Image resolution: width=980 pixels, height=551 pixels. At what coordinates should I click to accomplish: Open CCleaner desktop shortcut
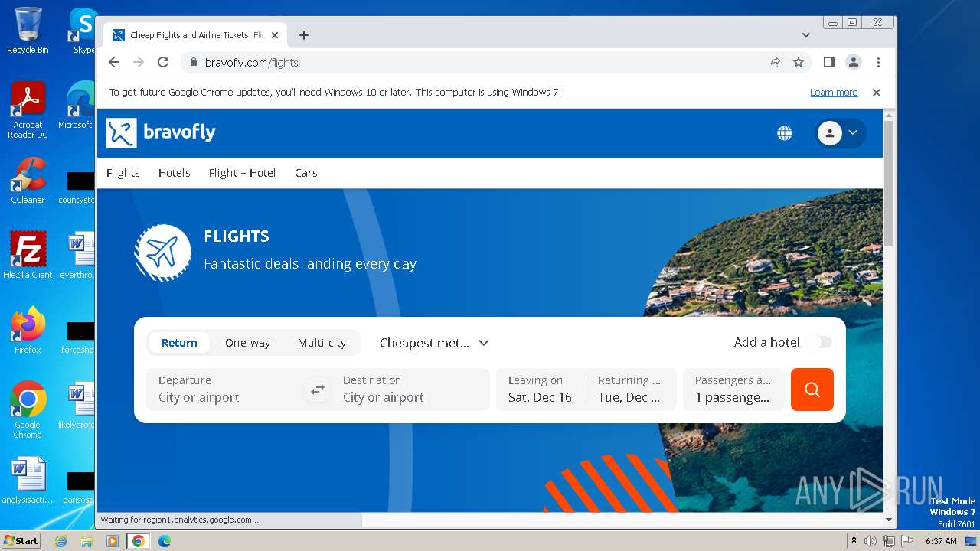tap(28, 181)
